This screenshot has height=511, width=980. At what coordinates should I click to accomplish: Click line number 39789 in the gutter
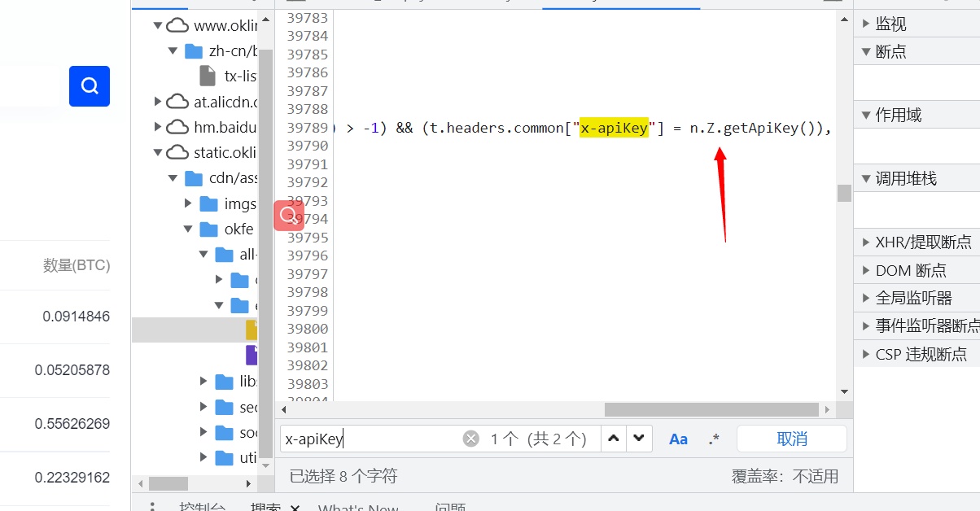[x=308, y=128]
